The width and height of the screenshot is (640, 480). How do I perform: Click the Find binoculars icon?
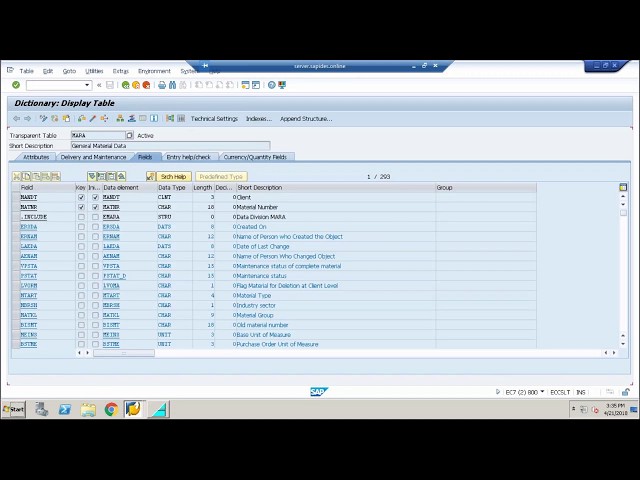[x=172, y=85]
